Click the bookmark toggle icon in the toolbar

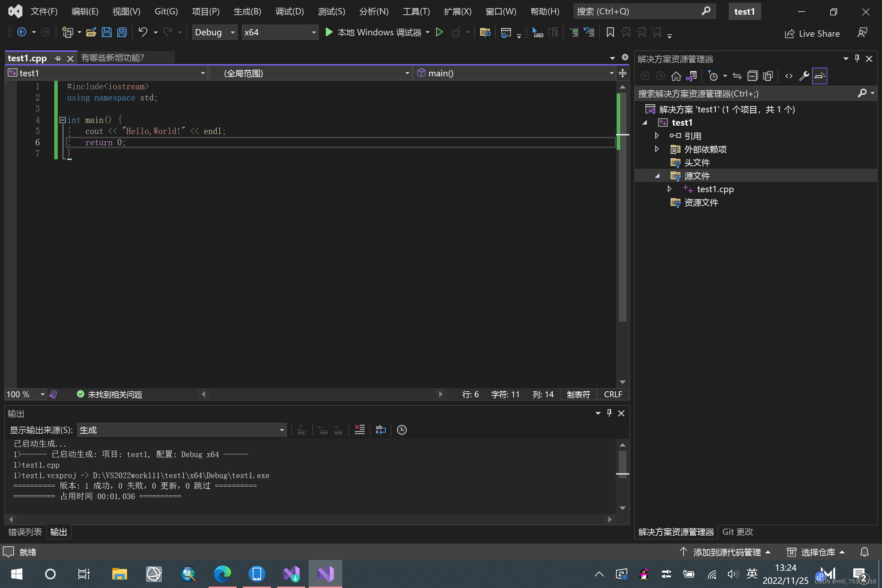pos(610,33)
